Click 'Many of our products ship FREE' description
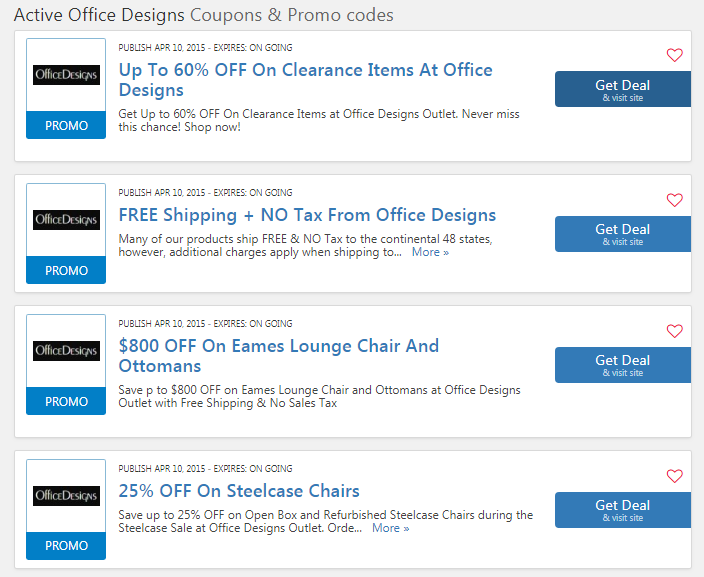Screen dimensions: 704x577 305,245
